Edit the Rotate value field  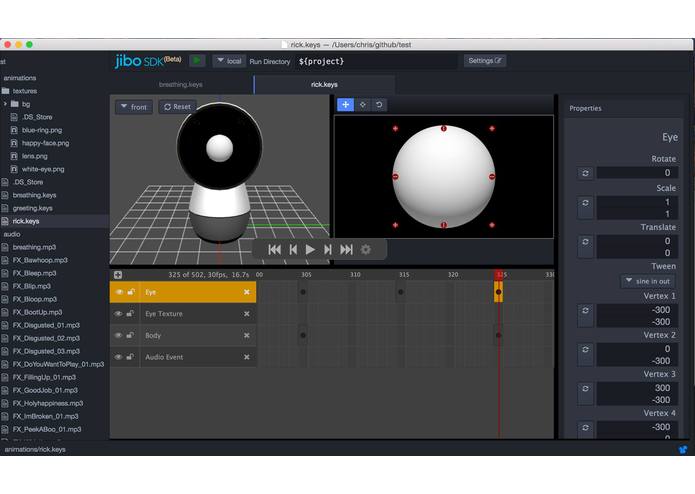[x=637, y=173]
